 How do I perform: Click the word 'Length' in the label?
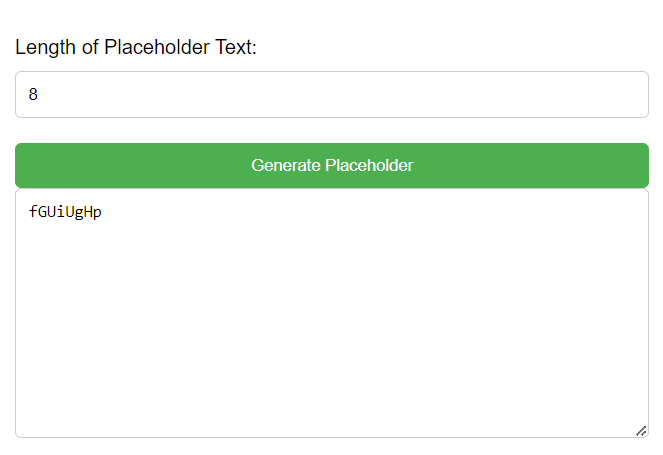44,47
